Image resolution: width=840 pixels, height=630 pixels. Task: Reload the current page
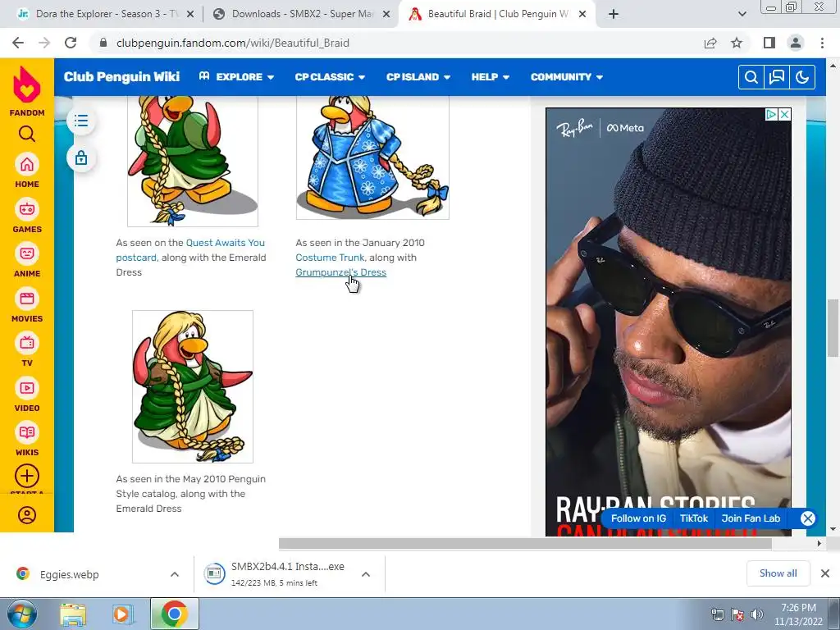coord(71,43)
